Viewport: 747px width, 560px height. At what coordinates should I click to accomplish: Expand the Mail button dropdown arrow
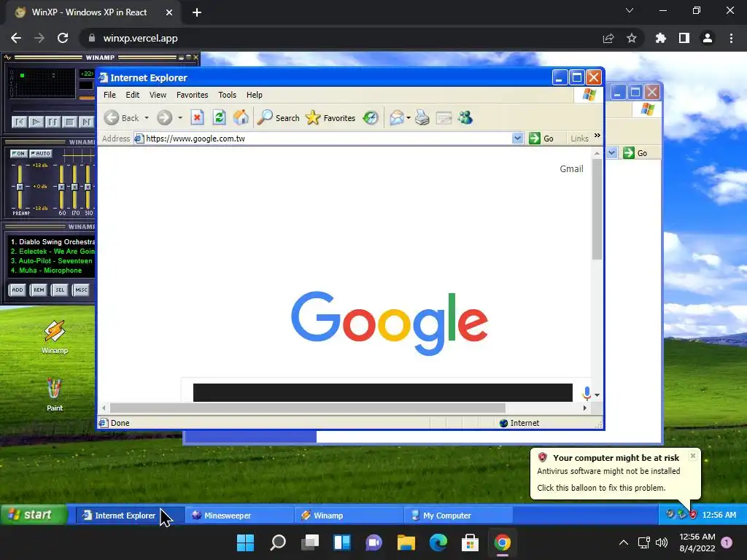point(409,117)
